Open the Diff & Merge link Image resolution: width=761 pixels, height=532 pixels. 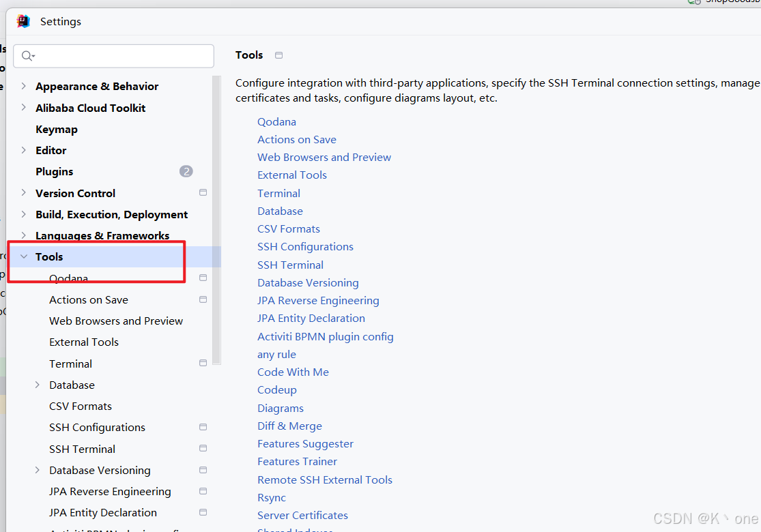pos(290,426)
